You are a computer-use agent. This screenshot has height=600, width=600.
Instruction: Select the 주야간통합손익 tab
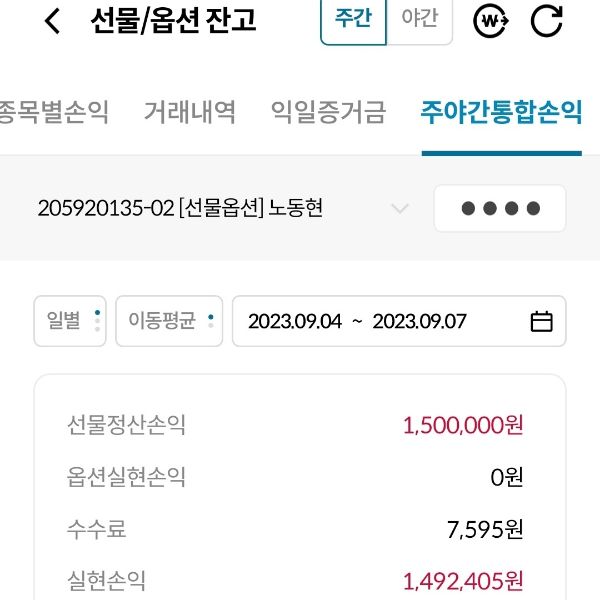[501, 112]
